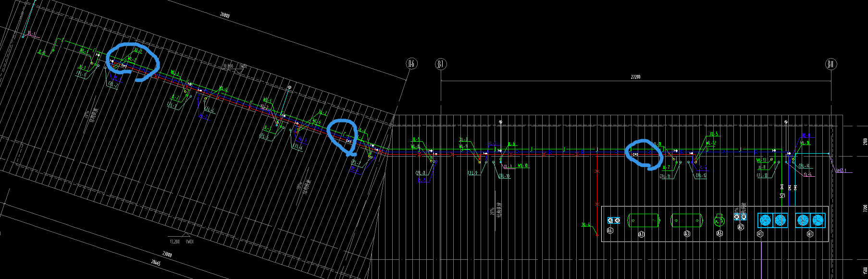868x279 pixels.
Task: Select the left green horizontal tank symbol
Action: 644,220
